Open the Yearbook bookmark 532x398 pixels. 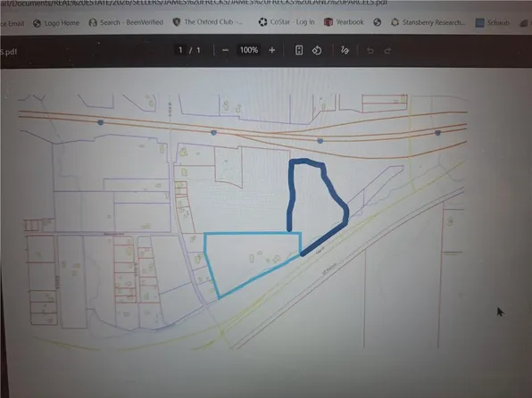pos(344,22)
